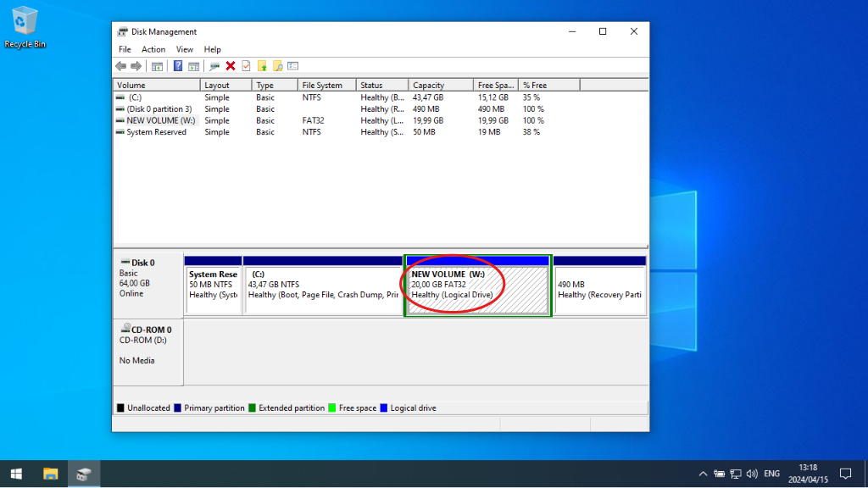The width and height of the screenshot is (868, 488).
Task: Open notifications from the taskbar corner
Action: pos(846,474)
